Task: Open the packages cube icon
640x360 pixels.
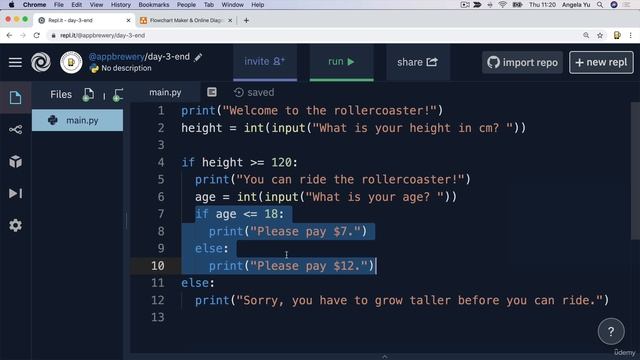Action: (x=16, y=162)
